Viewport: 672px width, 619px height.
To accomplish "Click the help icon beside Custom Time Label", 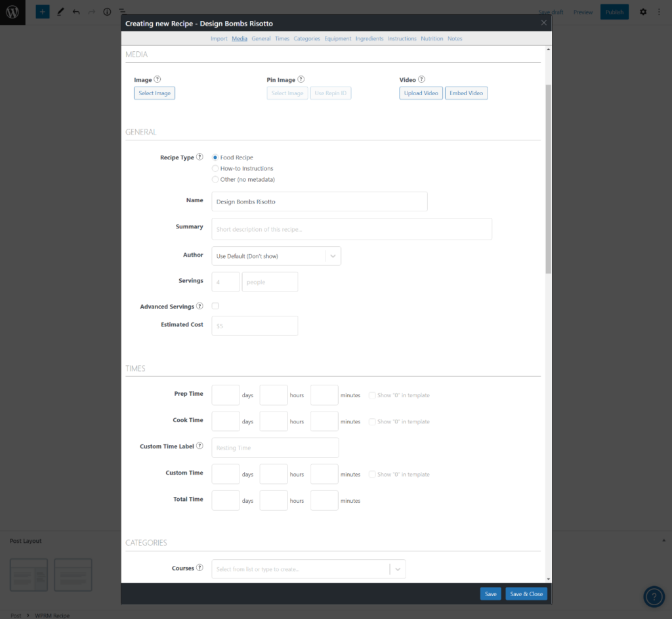I will [199, 446].
